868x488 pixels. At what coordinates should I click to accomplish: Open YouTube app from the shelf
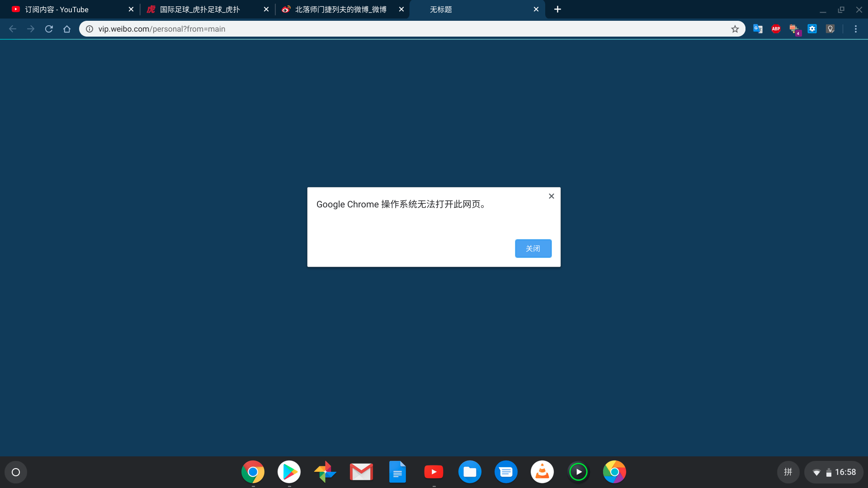[x=434, y=472]
